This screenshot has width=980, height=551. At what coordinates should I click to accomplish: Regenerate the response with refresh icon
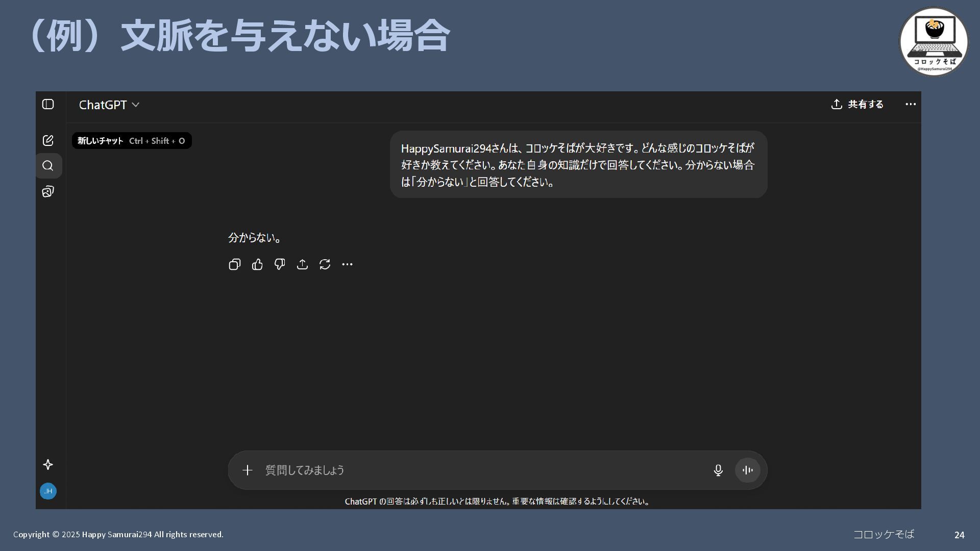(x=325, y=264)
